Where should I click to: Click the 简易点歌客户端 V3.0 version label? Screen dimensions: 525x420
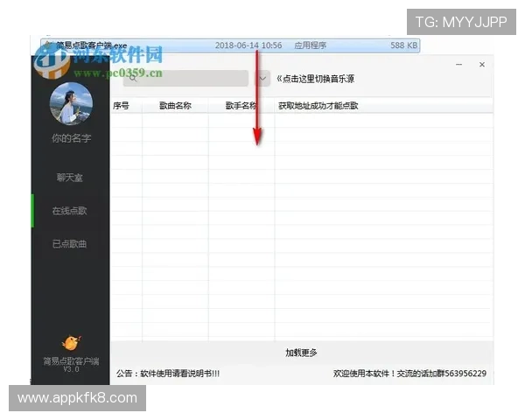[71, 364]
